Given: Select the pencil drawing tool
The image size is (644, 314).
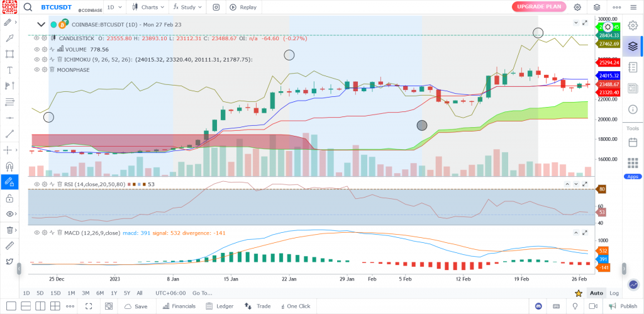Looking at the screenshot, I should 8,22.
